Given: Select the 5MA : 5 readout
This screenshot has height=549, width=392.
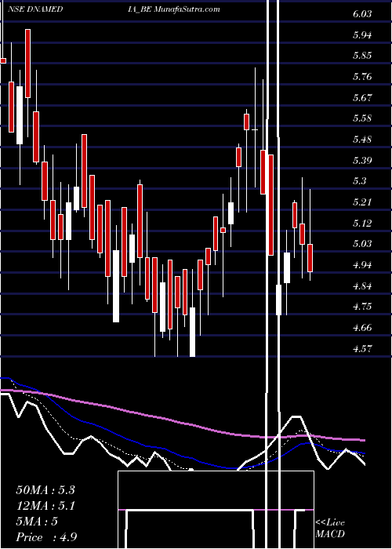Looking at the screenshot, I should click(37, 522).
